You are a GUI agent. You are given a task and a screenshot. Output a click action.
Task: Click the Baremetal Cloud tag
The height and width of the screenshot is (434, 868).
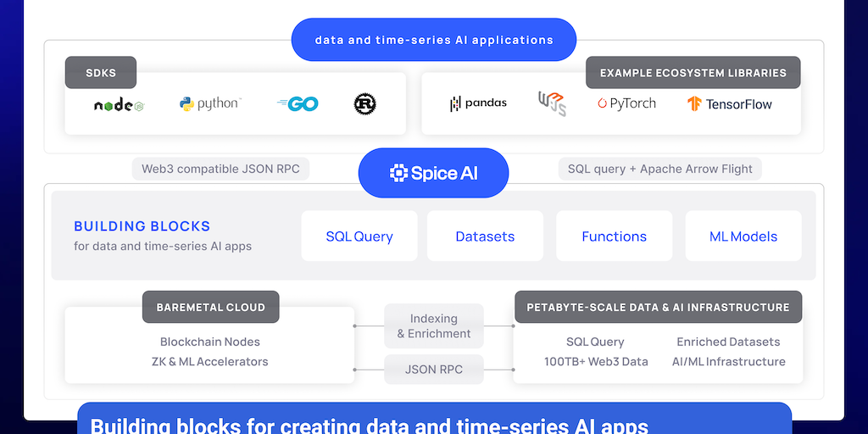(211, 307)
